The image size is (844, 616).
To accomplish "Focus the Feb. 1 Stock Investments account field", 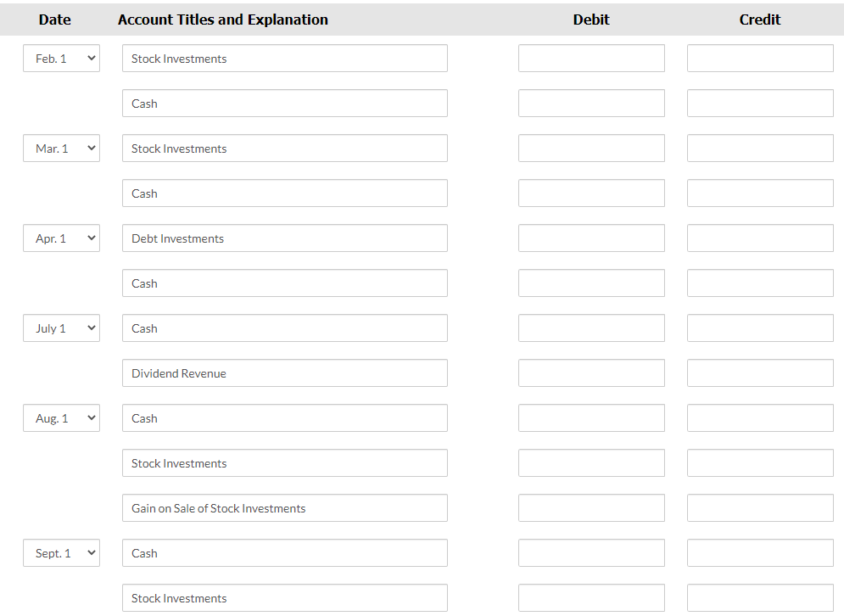I will [x=284, y=59].
